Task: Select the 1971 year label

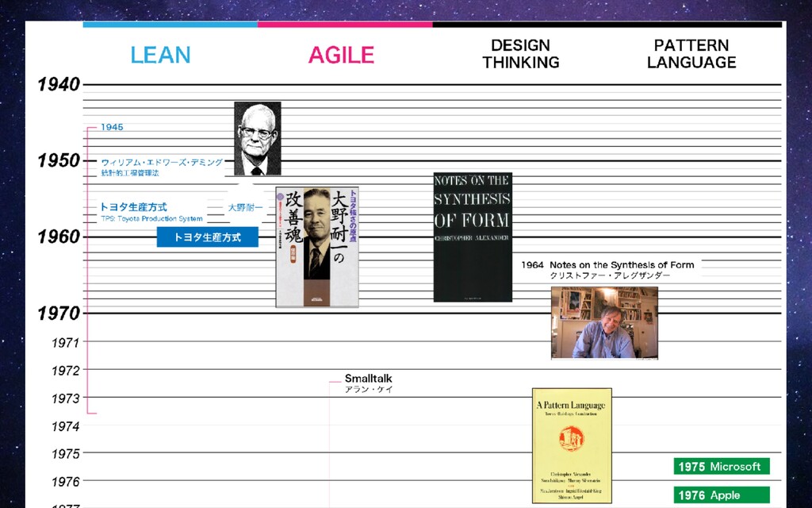Action: (x=65, y=343)
